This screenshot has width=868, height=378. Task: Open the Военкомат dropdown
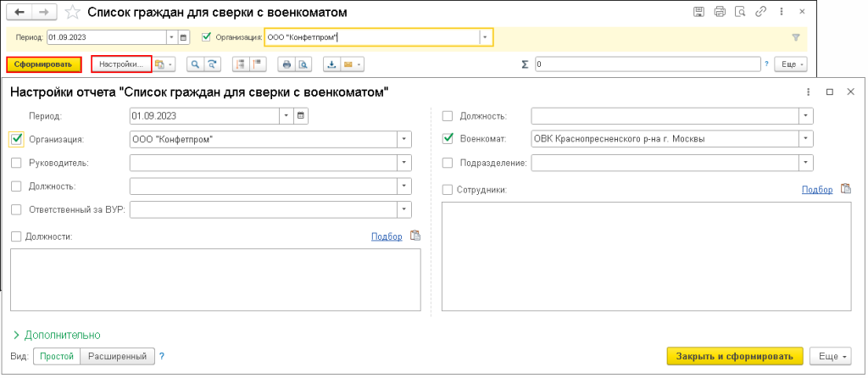(x=806, y=140)
